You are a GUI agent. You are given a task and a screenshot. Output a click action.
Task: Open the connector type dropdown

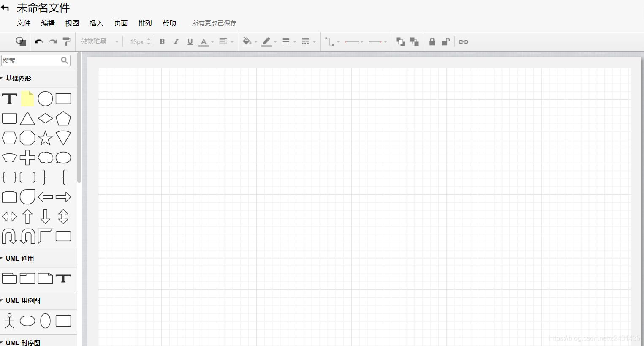tap(332, 41)
